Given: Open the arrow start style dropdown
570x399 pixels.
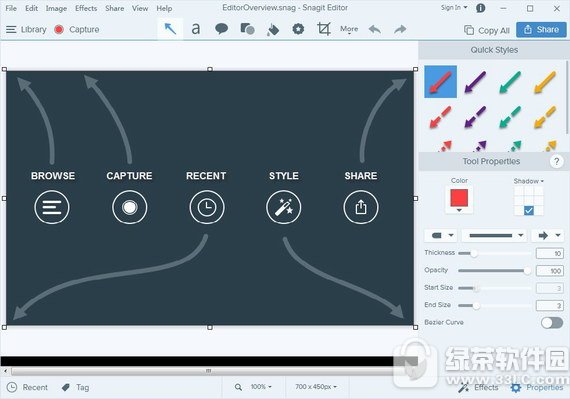Looking at the screenshot, I should point(441,235).
